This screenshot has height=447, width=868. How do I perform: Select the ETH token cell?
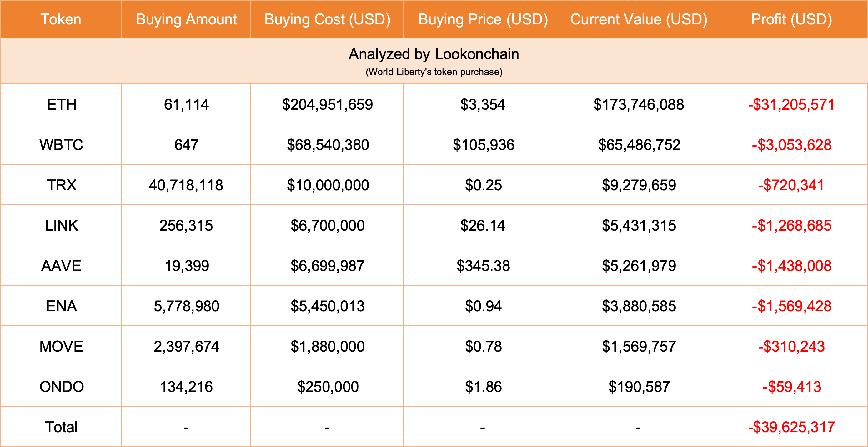click(x=61, y=104)
